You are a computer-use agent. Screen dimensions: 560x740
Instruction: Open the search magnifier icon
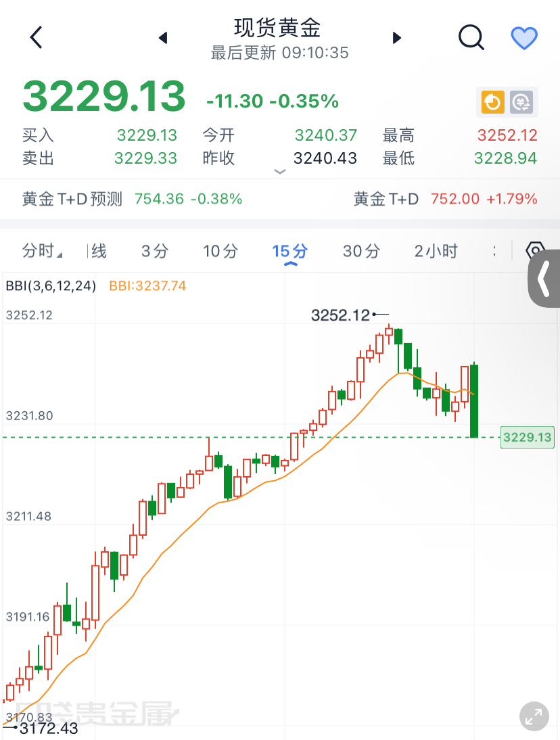pos(471,37)
